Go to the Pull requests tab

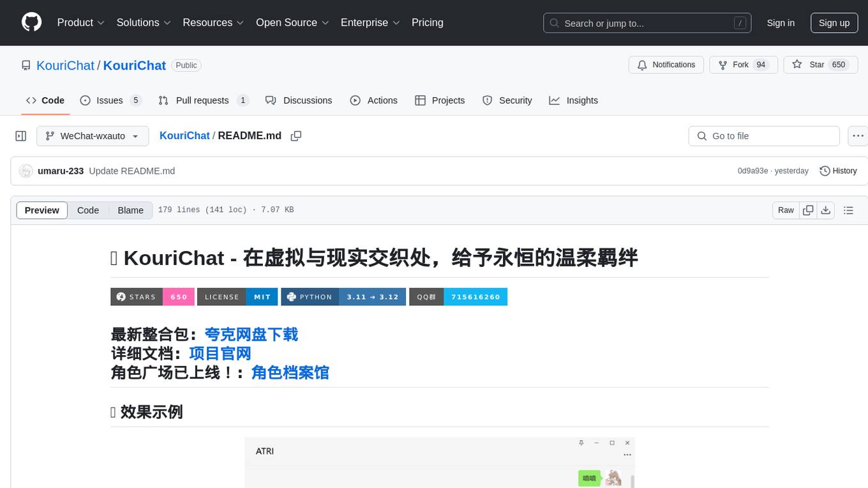(x=202, y=100)
